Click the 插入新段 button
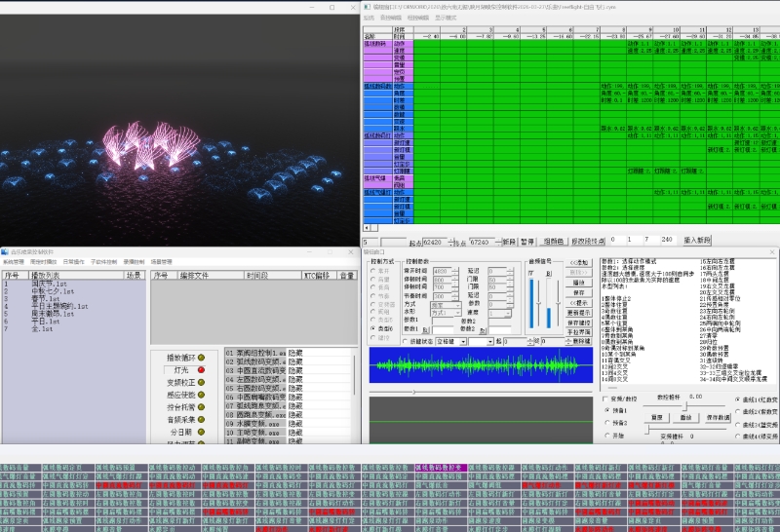Viewport: 780px width, 532px height. tap(697, 239)
